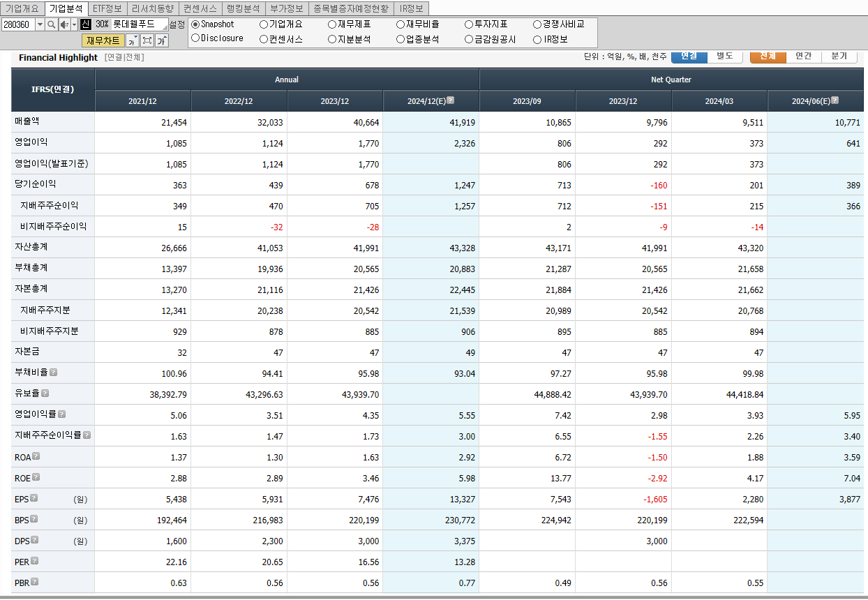This screenshot has height=600, width=868.
Task: Switch to the ETF정보 tab
Action: coord(107,8)
